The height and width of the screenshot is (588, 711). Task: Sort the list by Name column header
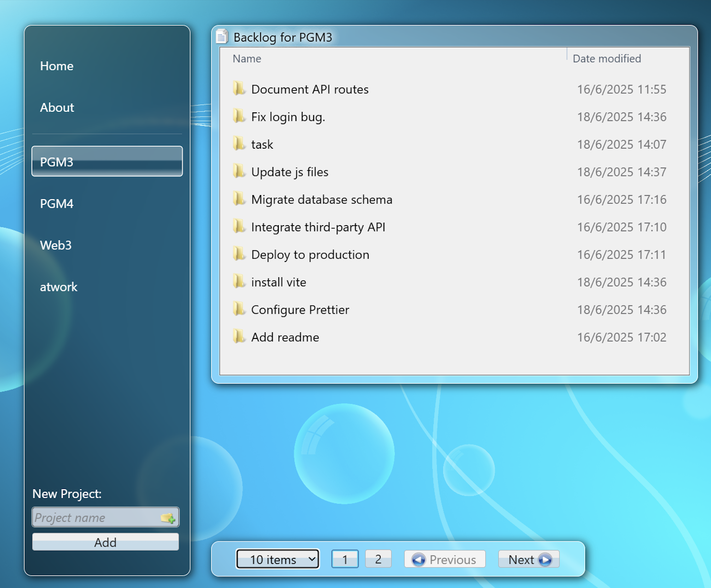pos(247,59)
